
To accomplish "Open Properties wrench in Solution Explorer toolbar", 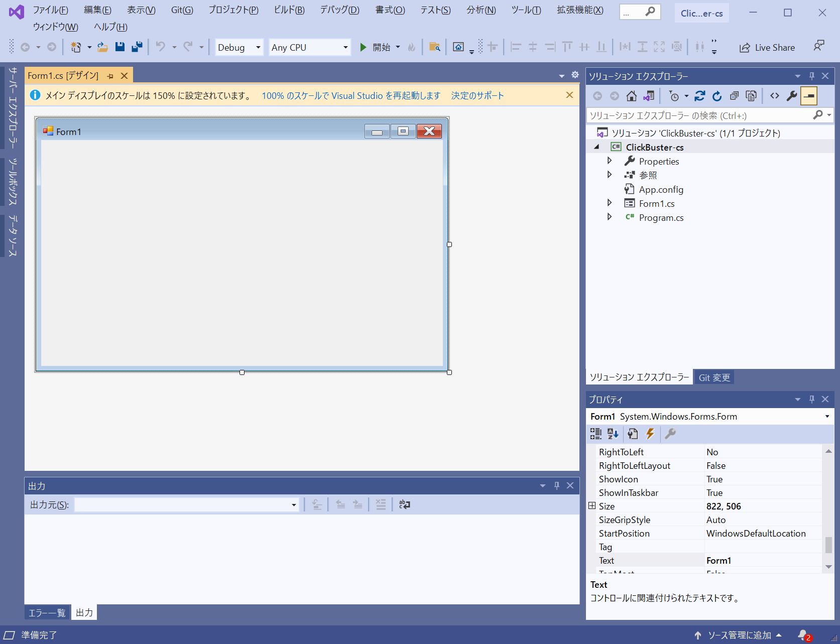I will [792, 96].
